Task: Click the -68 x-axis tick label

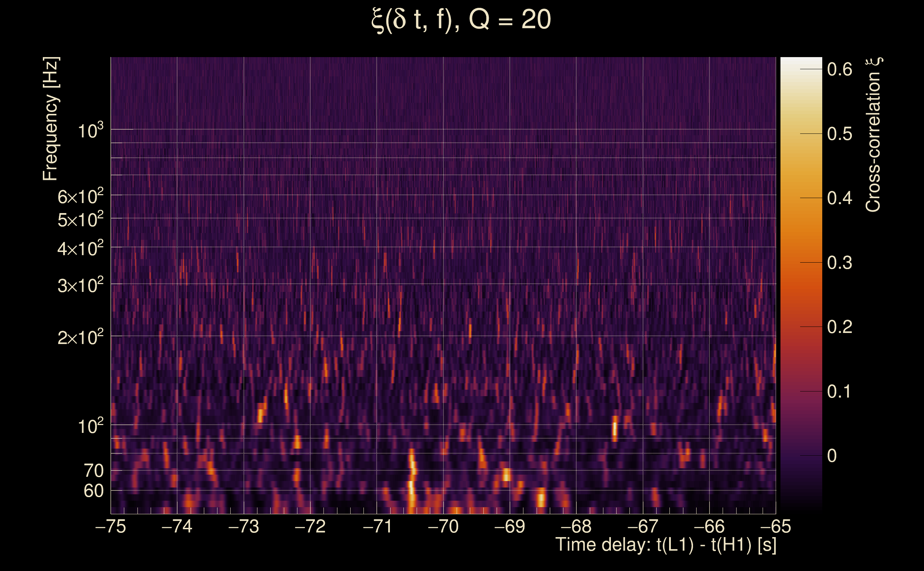Action: pos(576,527)
